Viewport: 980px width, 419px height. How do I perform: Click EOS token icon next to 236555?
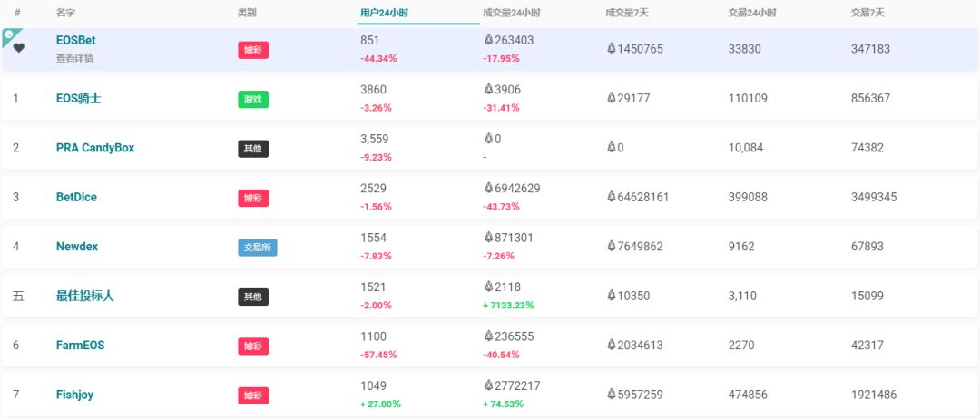coord(489,336)
